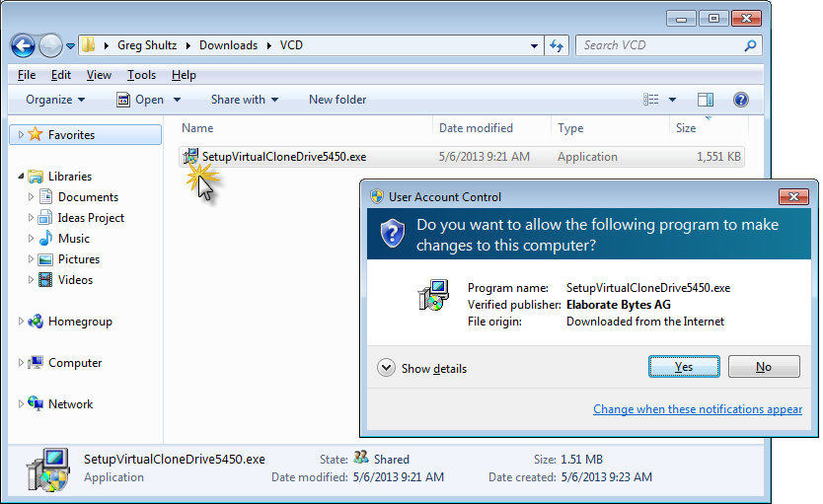Open the Pictures library
Image resolution: width=823 pixels, height=504 pixels.
(79, 259)
